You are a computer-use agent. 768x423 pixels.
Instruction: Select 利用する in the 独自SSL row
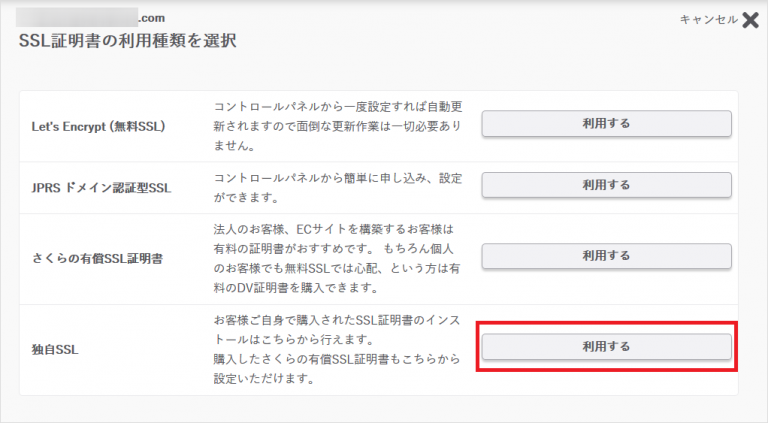click(606, 346)
